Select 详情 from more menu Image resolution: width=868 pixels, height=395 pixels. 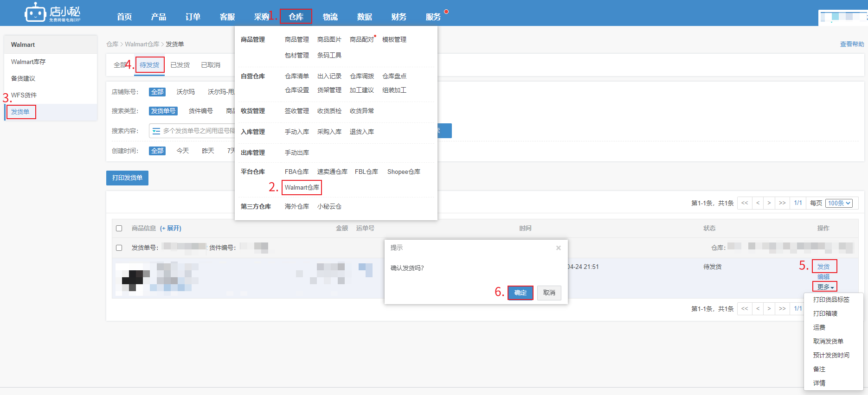(819, 383)
